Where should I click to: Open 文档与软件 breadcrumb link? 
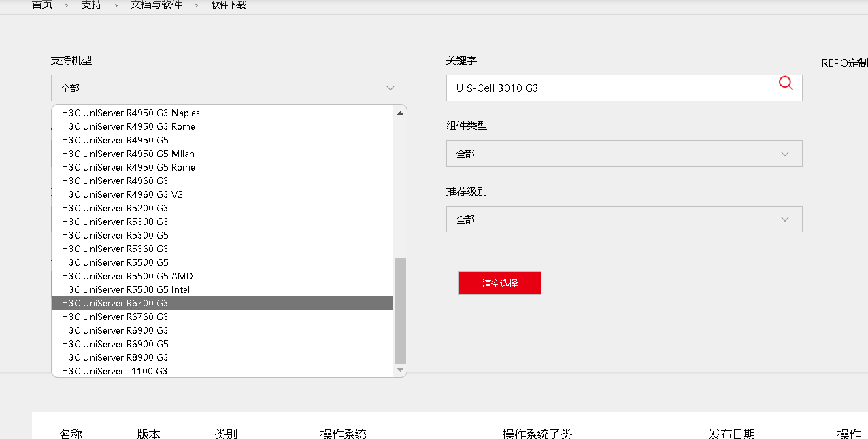156,5
